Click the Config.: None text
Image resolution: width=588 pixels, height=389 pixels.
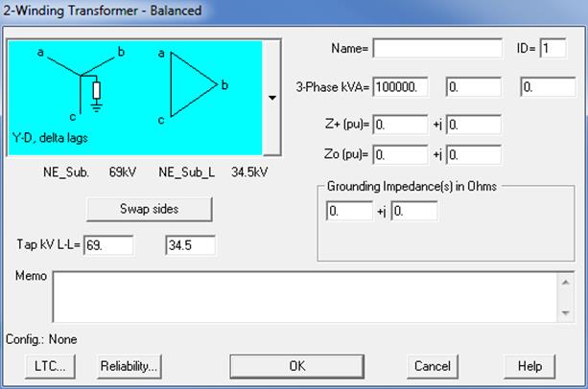(x=41, y=339)
